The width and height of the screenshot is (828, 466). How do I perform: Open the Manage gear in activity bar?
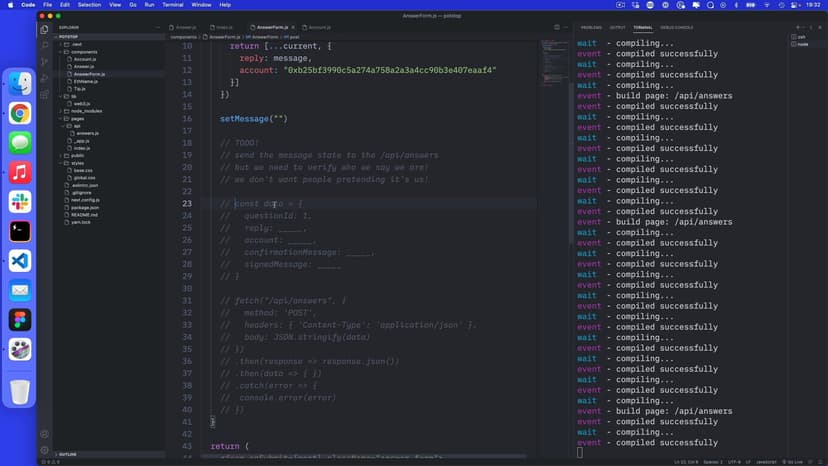[45, 450]
